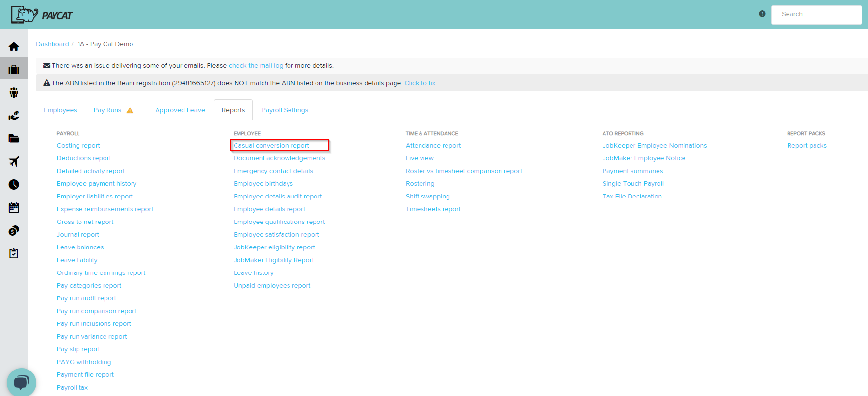This screenshot has width=868, height=396.
Task: Open the dollar coins icon in sidebar
Action: click(14, 231)
